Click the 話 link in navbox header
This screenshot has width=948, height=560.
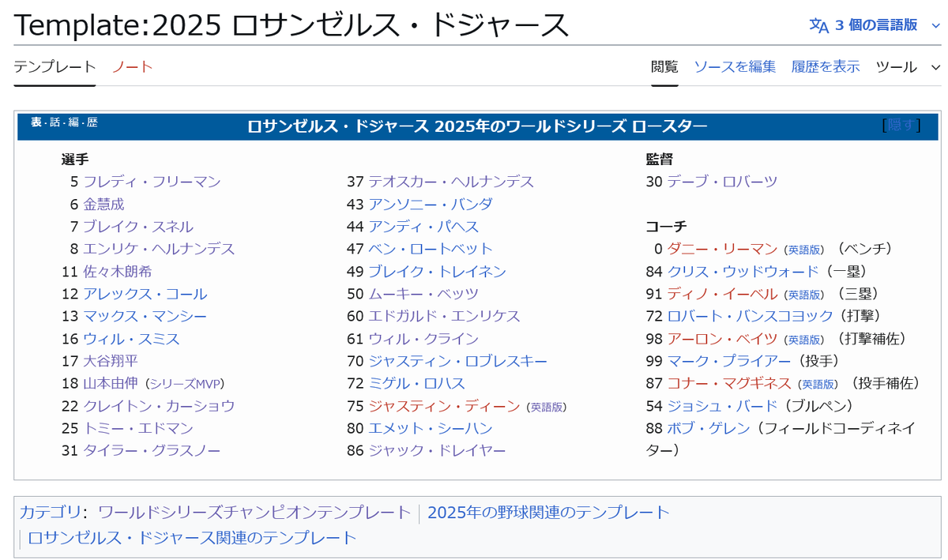click(x=55, y=122)
